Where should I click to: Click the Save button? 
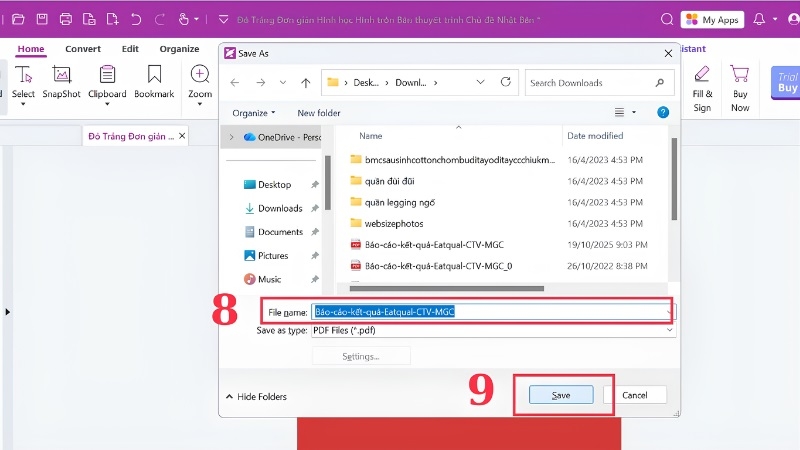click(561, 395)
